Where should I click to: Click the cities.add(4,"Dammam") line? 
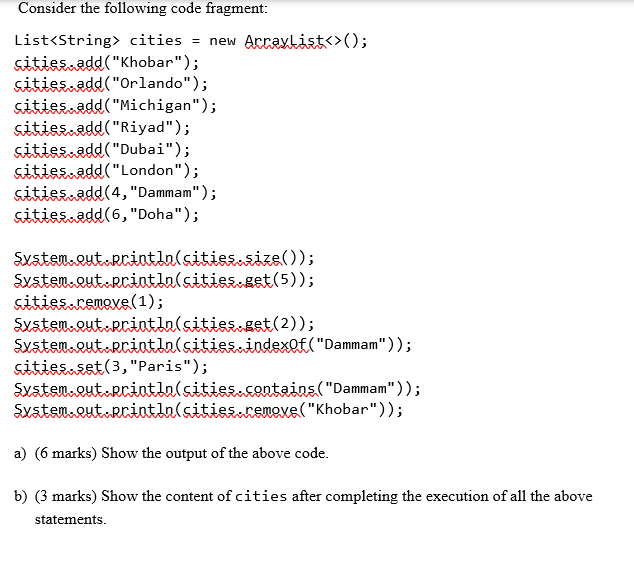[116, 192]
